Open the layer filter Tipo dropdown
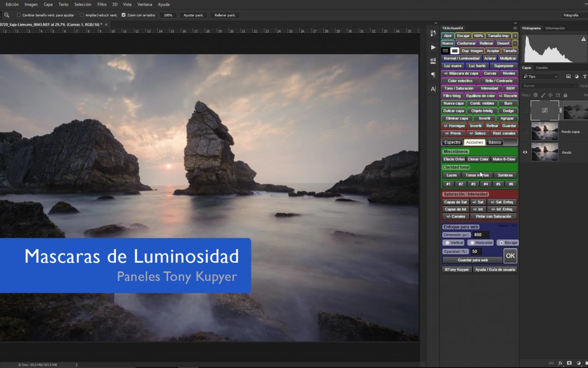588x368 pixels. pos(541,77)
